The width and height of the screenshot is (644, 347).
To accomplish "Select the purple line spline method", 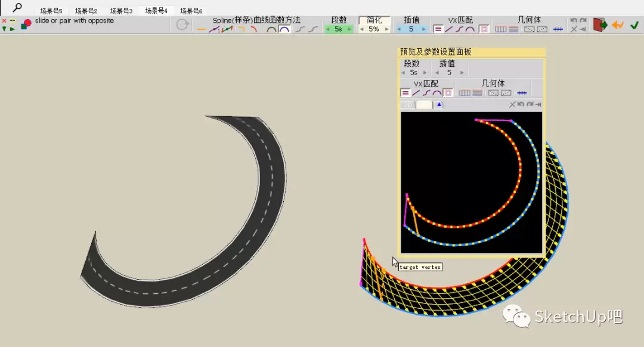I will coord(214,29).
